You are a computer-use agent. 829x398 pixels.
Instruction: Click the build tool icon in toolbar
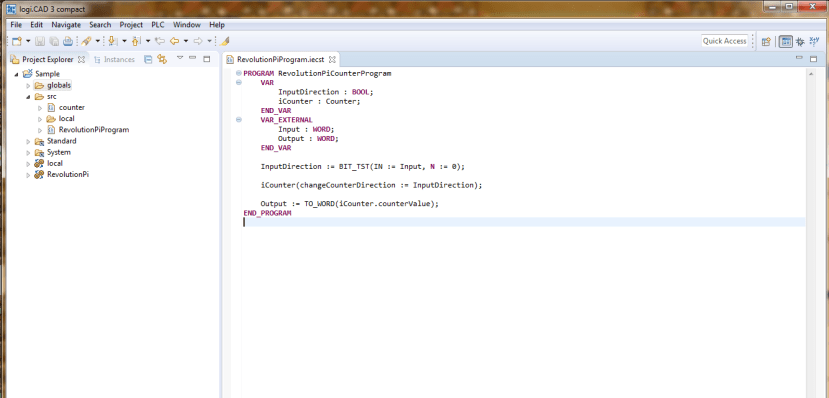coord(86,41)
